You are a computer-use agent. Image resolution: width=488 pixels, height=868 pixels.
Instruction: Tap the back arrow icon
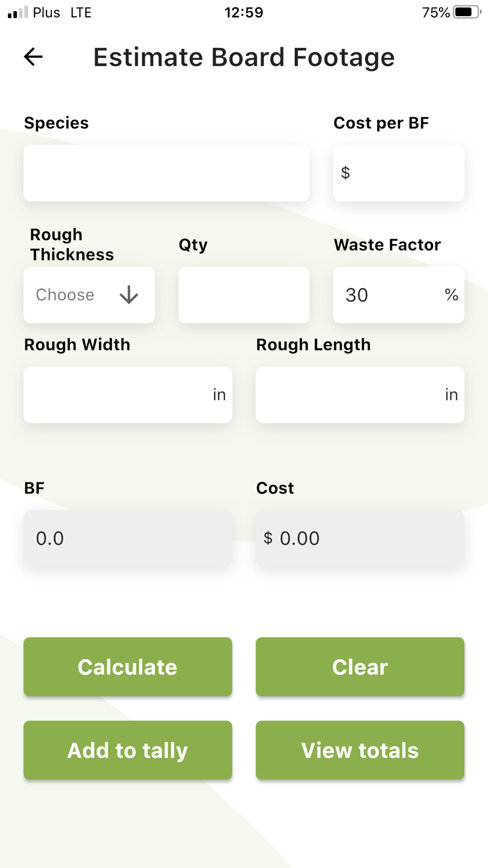(33, 57)
